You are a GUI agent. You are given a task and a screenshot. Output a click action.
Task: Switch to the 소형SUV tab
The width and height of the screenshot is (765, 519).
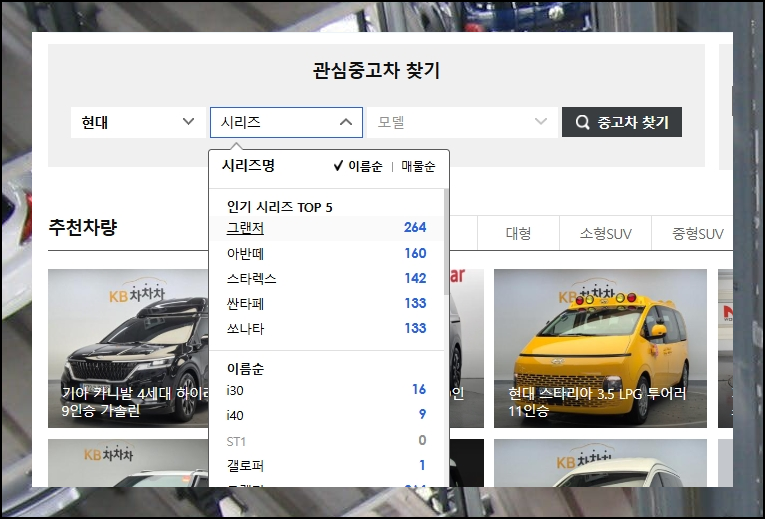coord(605,233)
